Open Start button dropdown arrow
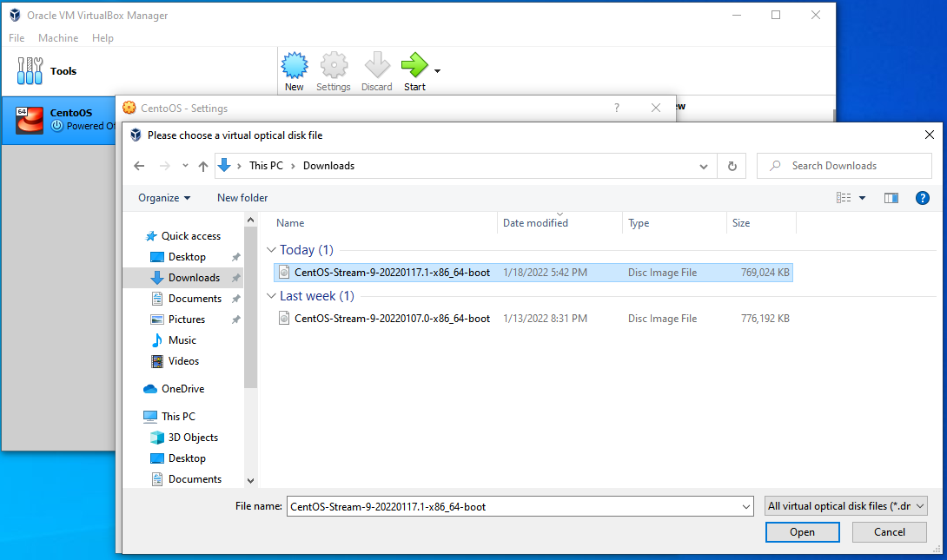This screenshot has height=560, width=947. pyautogui.click(x=437, y=71)
